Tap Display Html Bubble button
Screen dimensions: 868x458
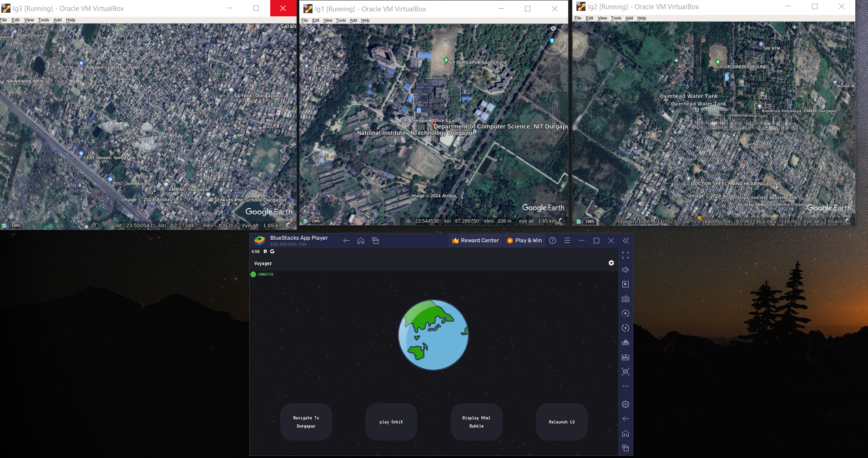coord(476,422)
